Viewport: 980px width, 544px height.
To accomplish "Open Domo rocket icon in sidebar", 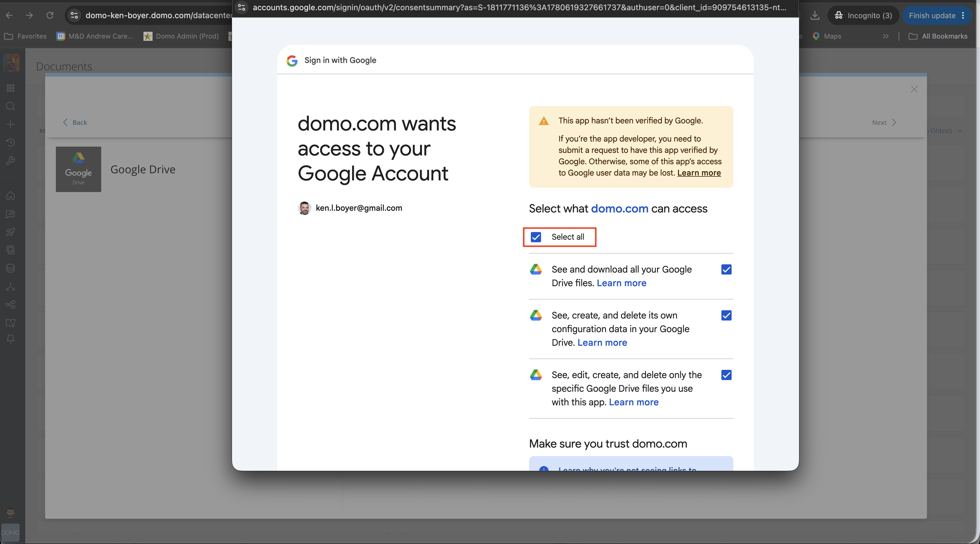I will [11, 232].
